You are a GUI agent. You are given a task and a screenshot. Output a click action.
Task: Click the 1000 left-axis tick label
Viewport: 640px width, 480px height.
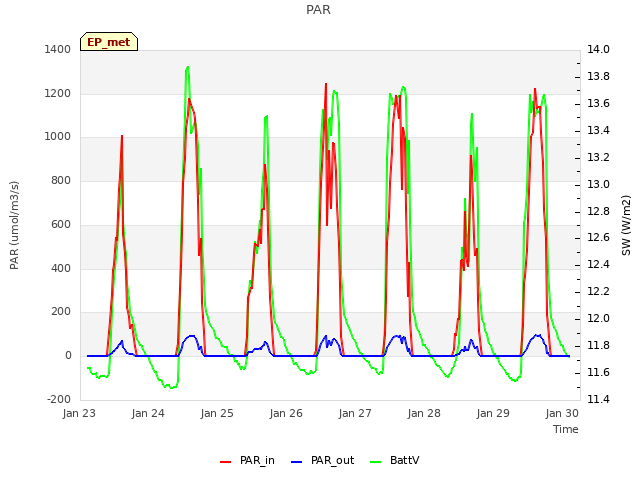point(58,137)
